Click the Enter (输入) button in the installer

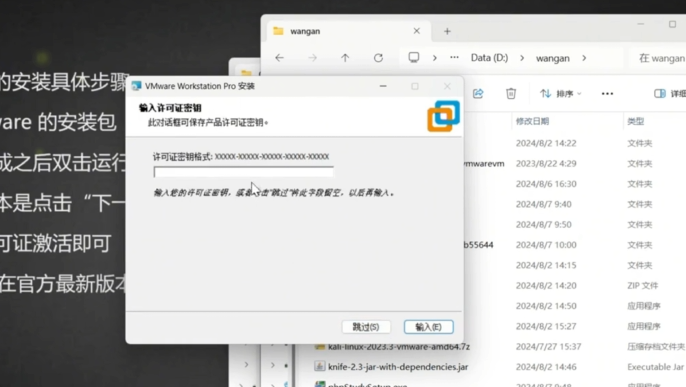coord(428,327)
